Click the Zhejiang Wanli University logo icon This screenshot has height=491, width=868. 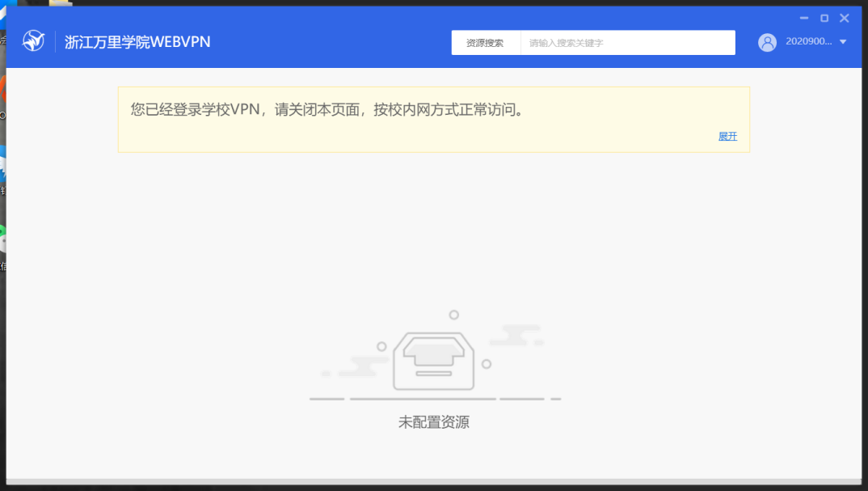[33, 41]
